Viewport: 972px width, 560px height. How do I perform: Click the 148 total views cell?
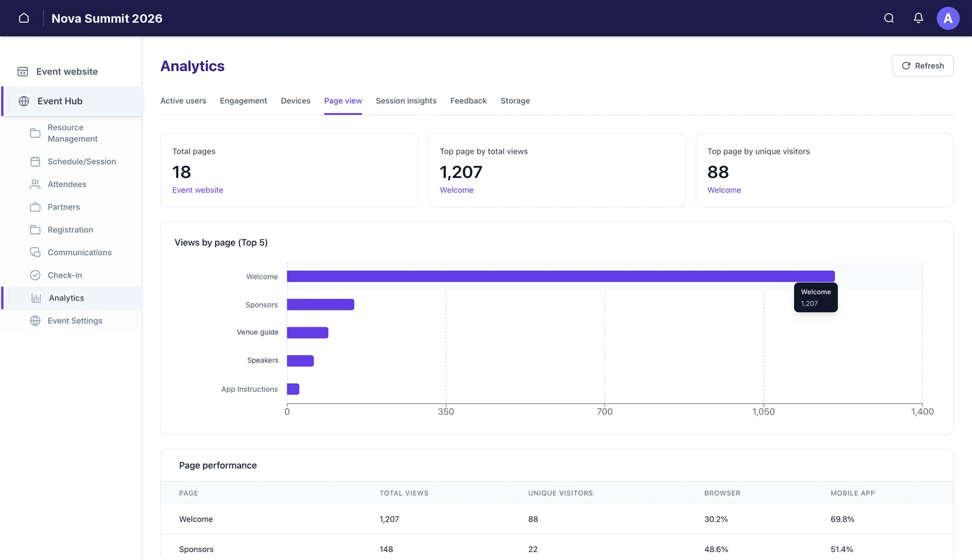point(386,549)
